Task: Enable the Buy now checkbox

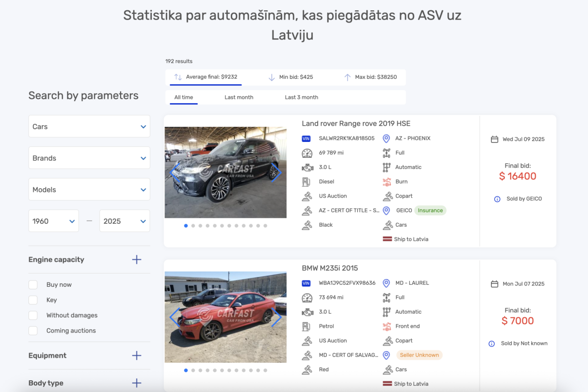Action: (33, 285)
